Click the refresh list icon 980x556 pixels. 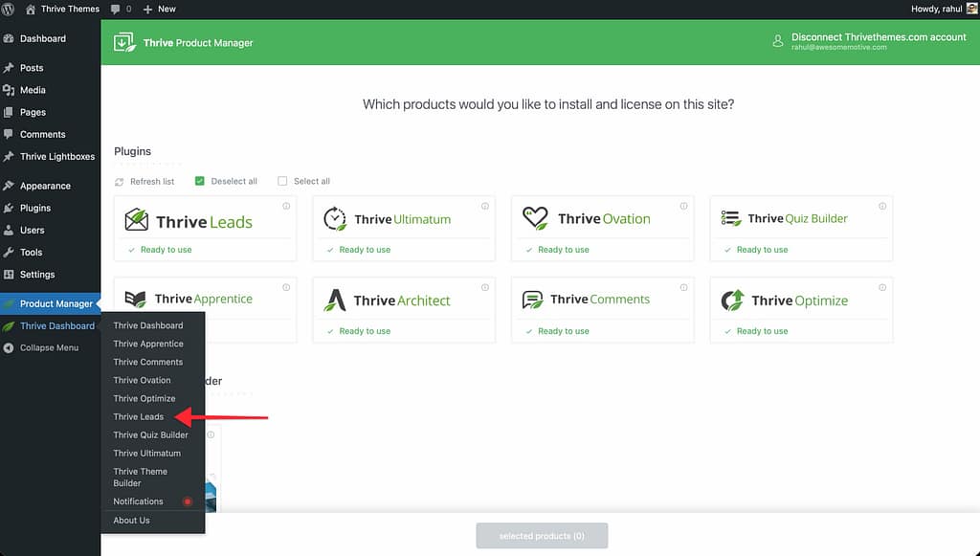pyautogui.click(x=120, y=182)
